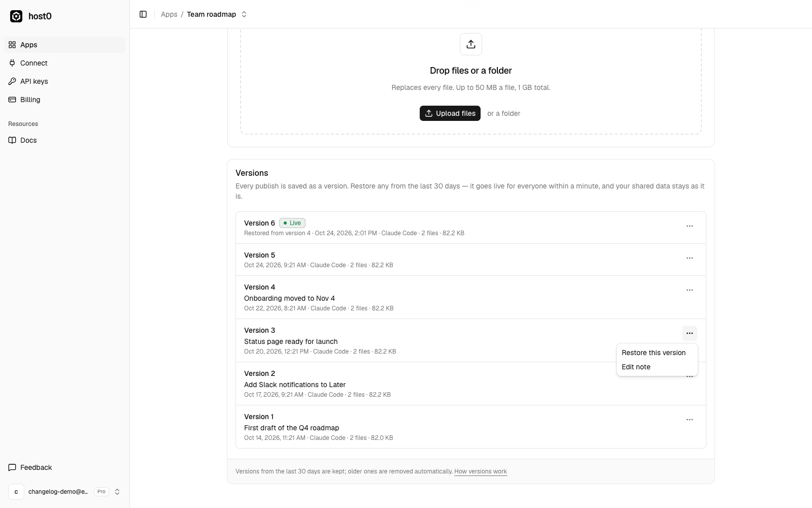The width and height of the screenshot is (812, 508).
Task: Open the Billing section
Action: (x=64, y=100)
